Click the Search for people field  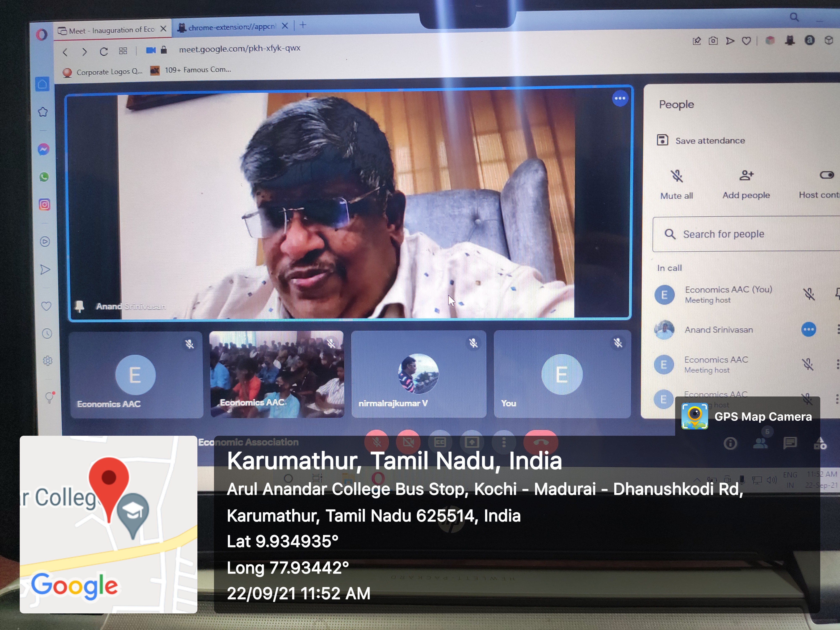pos(746,234)
